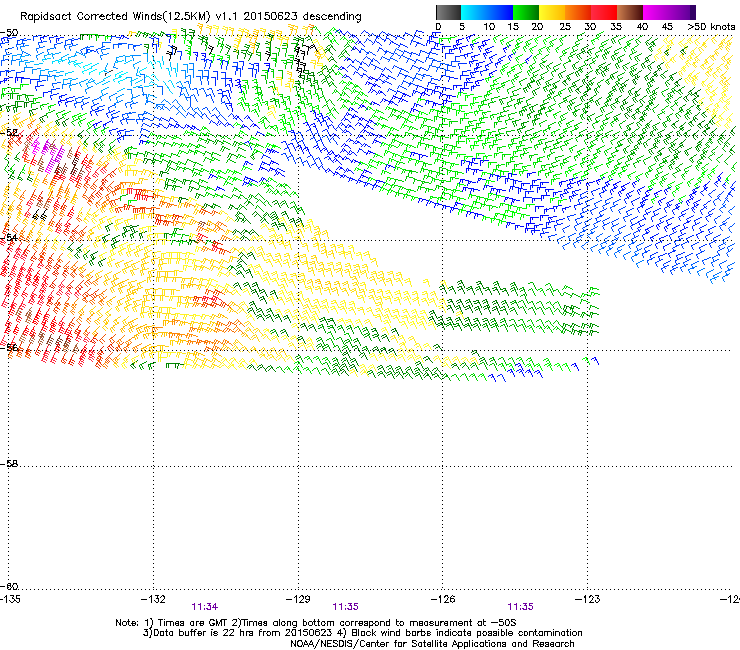The image size is (740, 650).
Task: Click the latitude label '-56'
Action: pos(9,347)
